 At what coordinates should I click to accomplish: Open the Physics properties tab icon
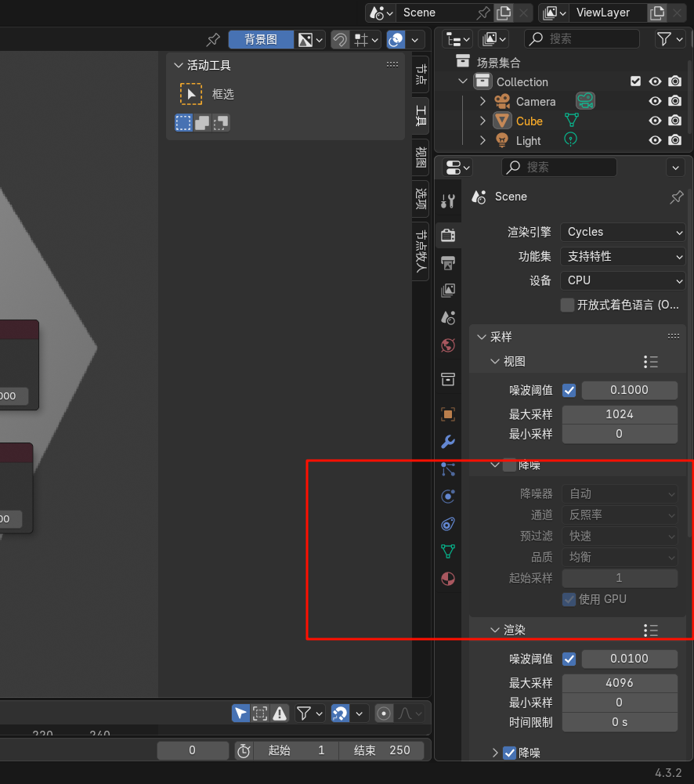click(x=448, y=497)
